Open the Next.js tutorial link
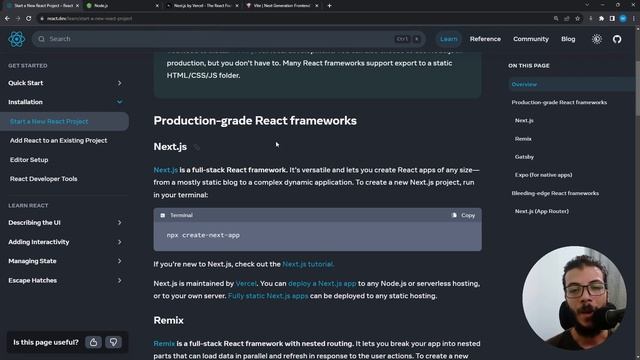The height and width of the screenshot is (360, 640). (x=308, y=264)
